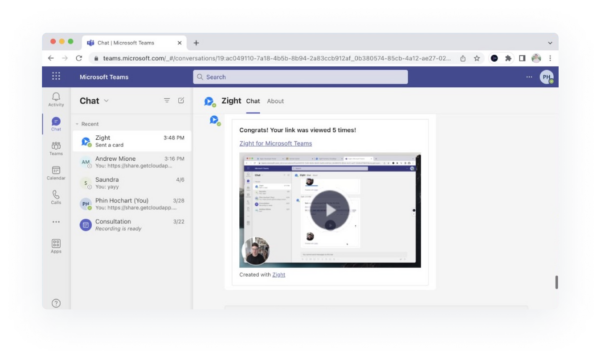The height and width of the screenshot is (360, 600).
Task: Select the Chat icon in sidebar
Action: 56,124
